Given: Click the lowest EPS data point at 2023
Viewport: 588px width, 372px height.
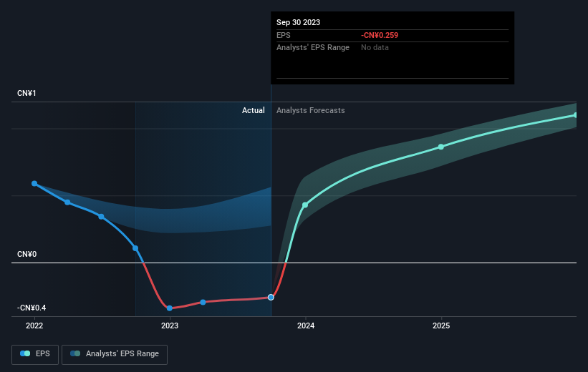Looking at the screenshot, I should (170, 308).
